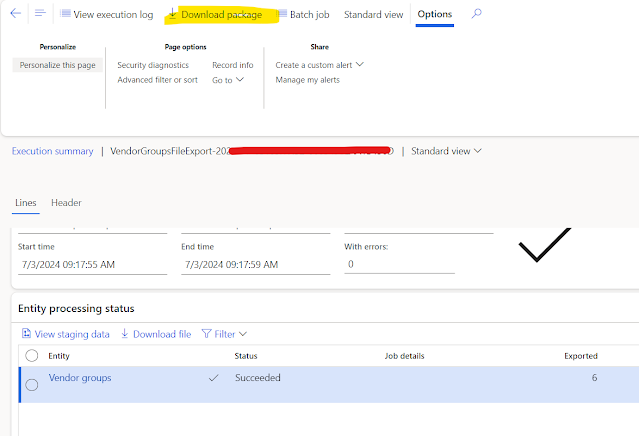The height and width of the screenshot is (436, 639).
Task: Click the Exported value 6
Action: click(x=594, y=378)
